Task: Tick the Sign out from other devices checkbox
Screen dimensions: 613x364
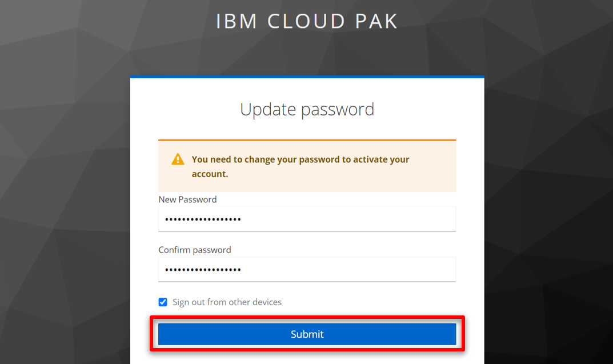Action: coord(163,302)
